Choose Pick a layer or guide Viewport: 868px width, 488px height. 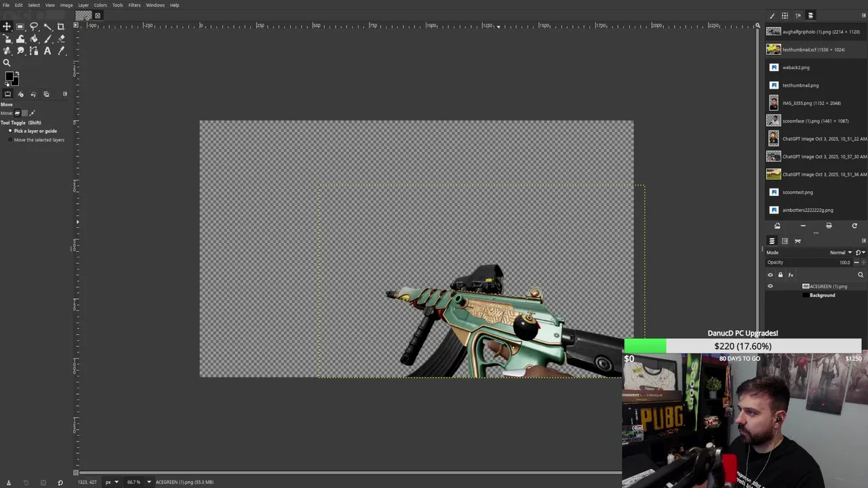coord(33,131)
